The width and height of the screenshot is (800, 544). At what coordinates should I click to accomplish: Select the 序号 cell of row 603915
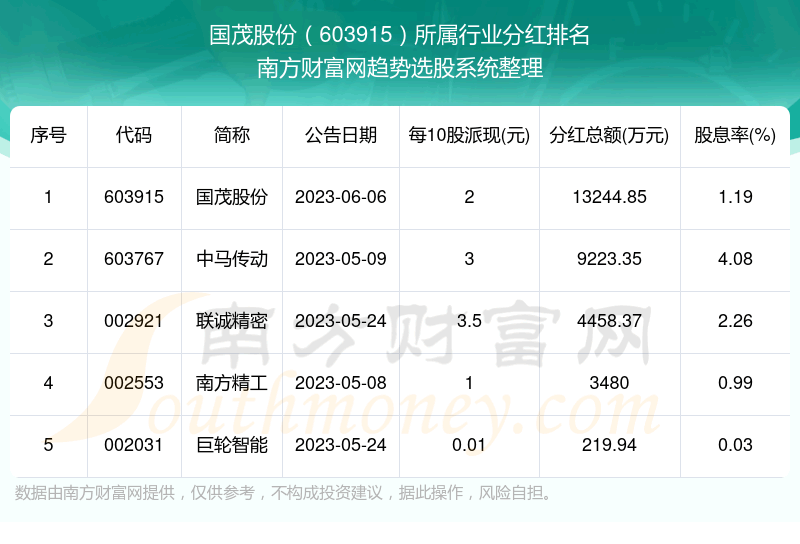(48, 197)
